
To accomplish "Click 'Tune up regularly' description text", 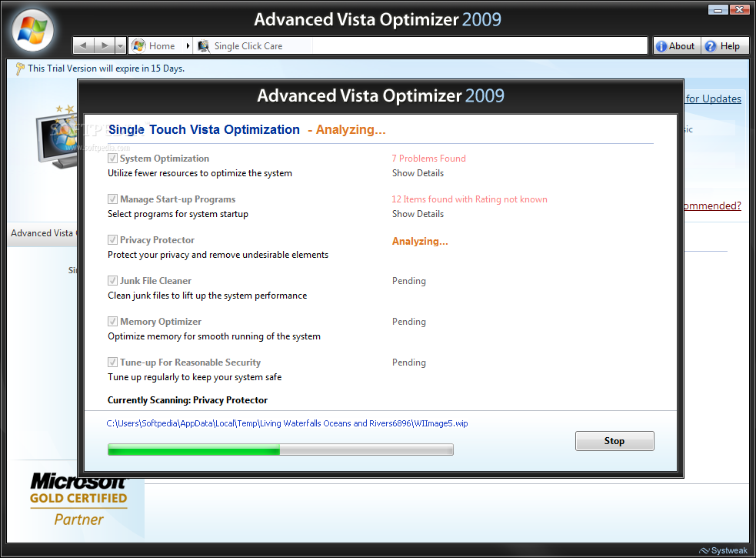I will click(195, 377).
